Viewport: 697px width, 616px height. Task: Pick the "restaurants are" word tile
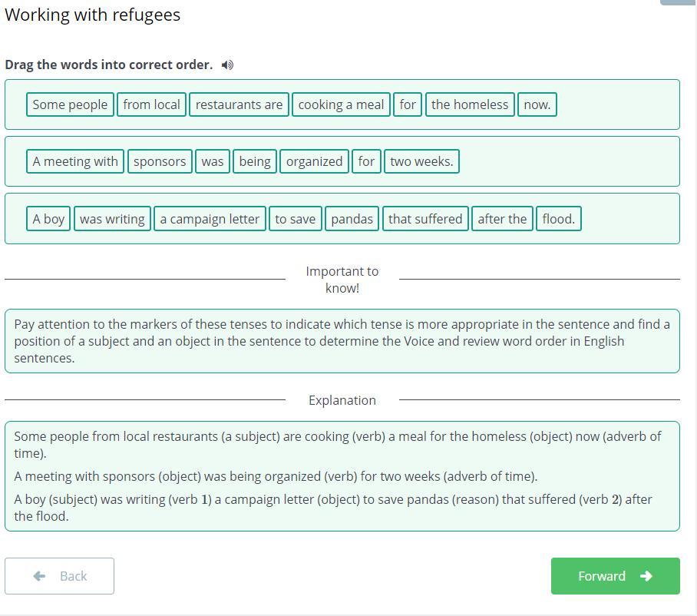pos(239,104)
